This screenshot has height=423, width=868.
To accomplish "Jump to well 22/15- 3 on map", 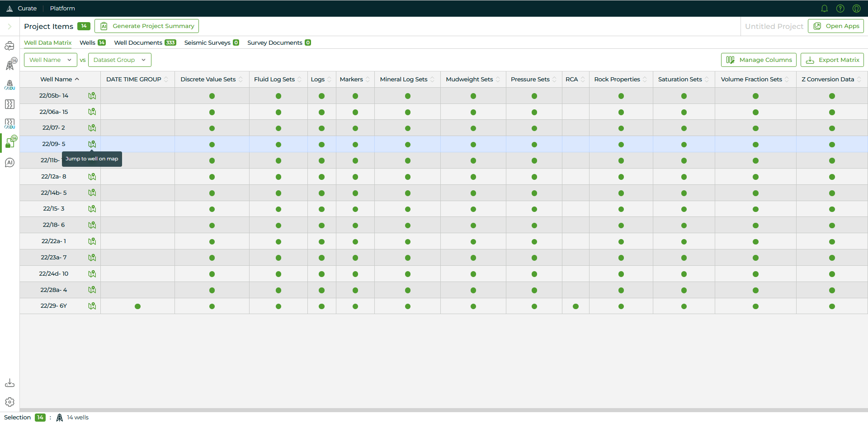I will pos(92,209).
